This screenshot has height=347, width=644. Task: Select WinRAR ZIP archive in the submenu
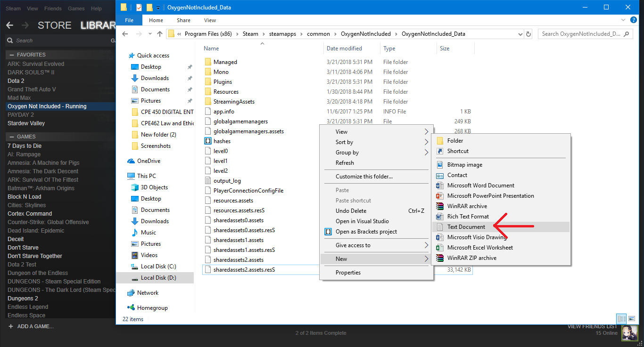coord(501,258)
